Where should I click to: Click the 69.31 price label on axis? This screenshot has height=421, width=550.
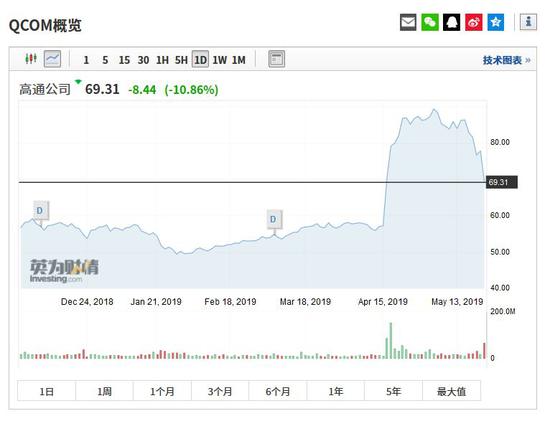[x=502, y=182]
